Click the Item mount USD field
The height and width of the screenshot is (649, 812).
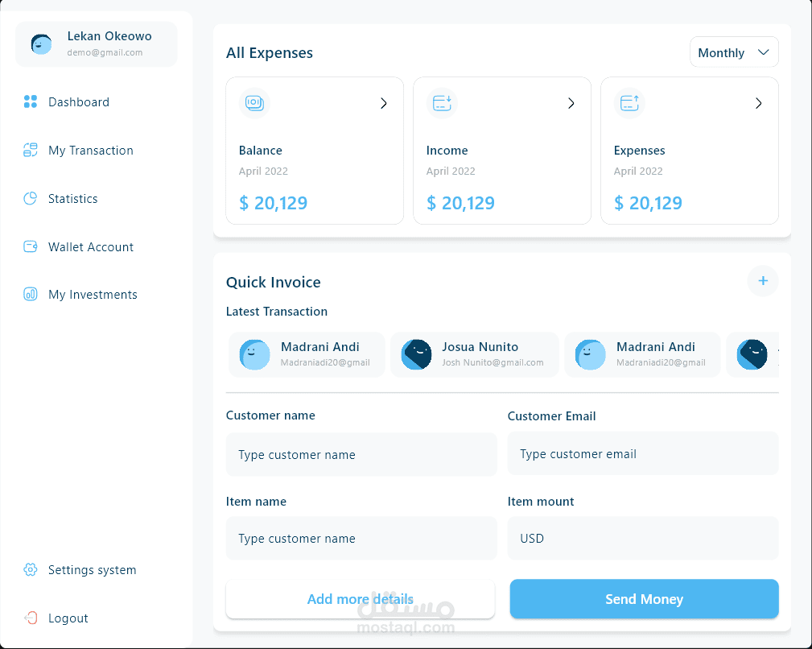tap(643, 538)
